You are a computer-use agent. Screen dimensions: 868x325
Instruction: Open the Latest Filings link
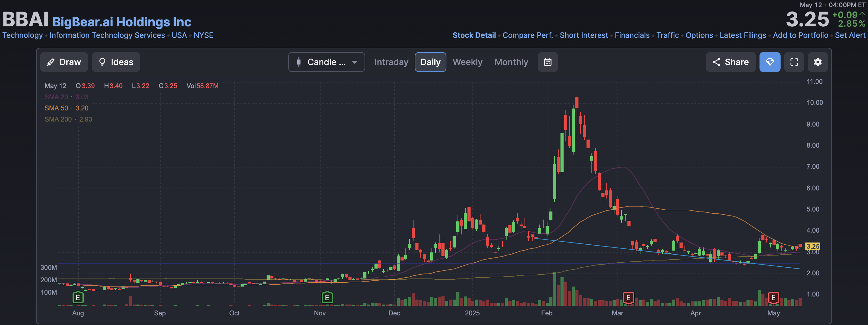[743, 35]
